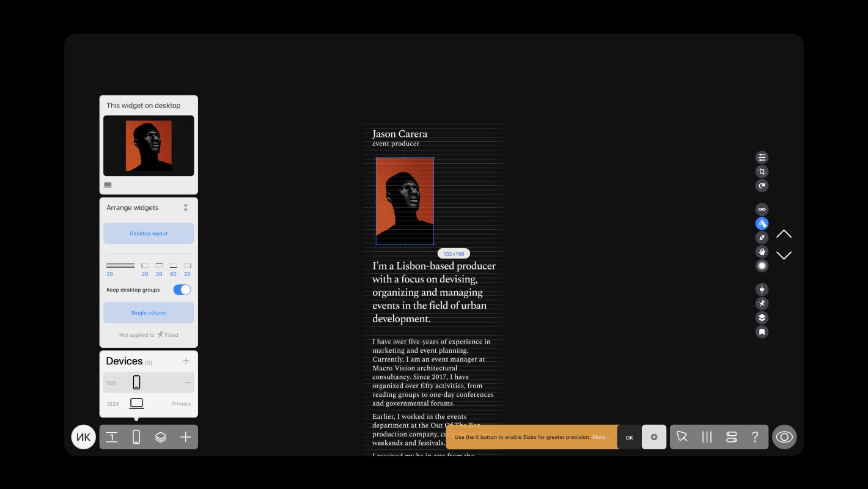This screenshot has width=868, height=489.
Task: Click the add widget plus icon
Action: pyautogui.click(x=185, y=437)
